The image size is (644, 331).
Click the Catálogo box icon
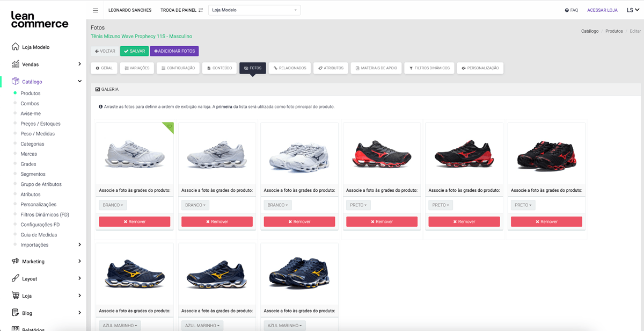click(x=16, y=82)
